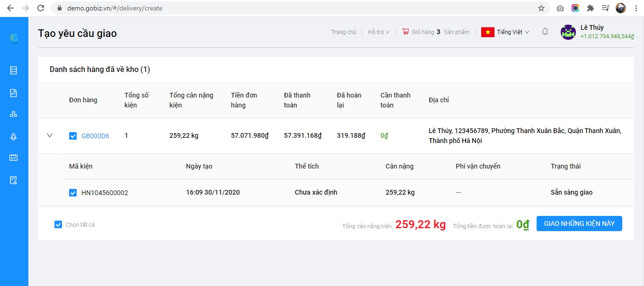Open the document page icon in the sidebar
This screenshot has height=286, width=644.
[14, 93]
